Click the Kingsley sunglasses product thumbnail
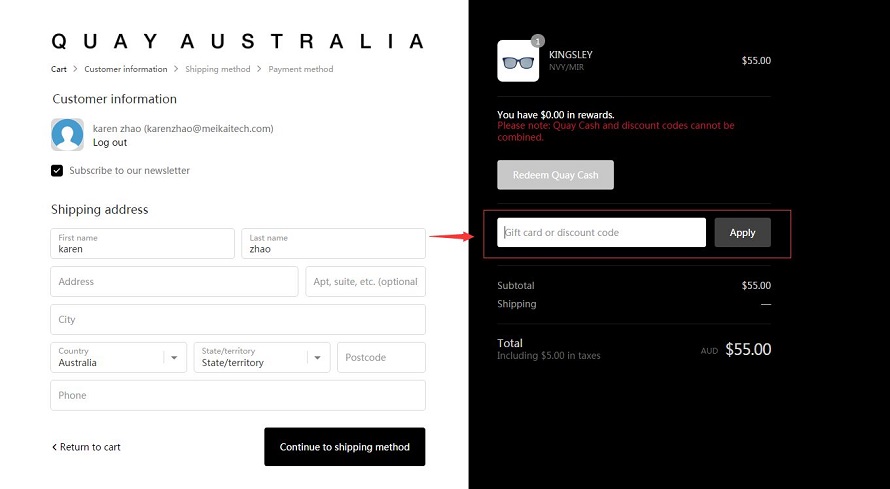Screen dimensions: 890x489 [x=518, y=61]
